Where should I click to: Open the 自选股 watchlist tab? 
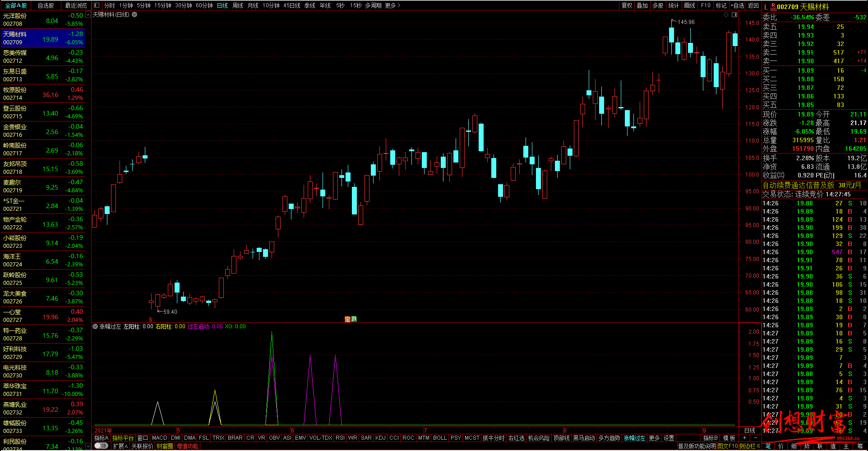46,5
